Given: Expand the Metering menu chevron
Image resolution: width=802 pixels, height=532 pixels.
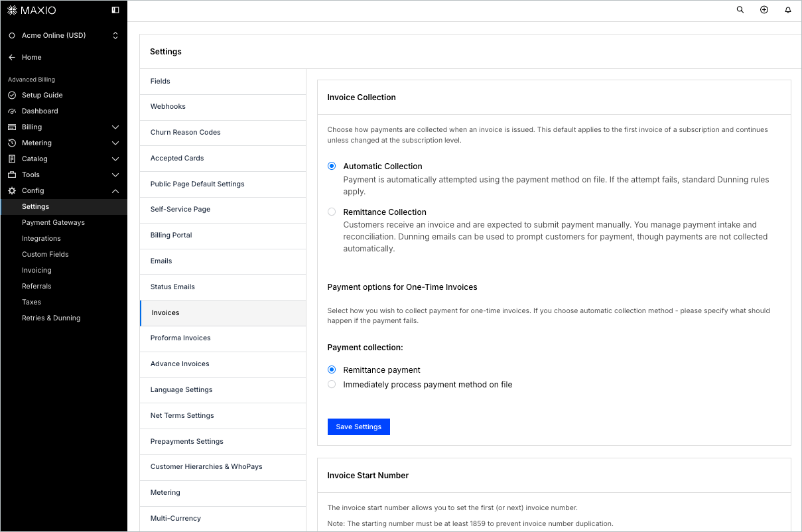Looking at the screenshot, I should coord(115,143).
